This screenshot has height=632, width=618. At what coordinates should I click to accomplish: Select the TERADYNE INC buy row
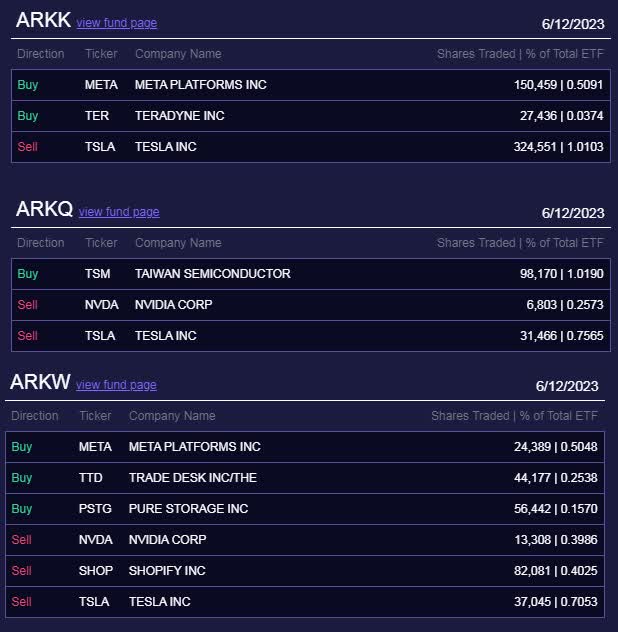pyautogui.click(x=311, y=116)
